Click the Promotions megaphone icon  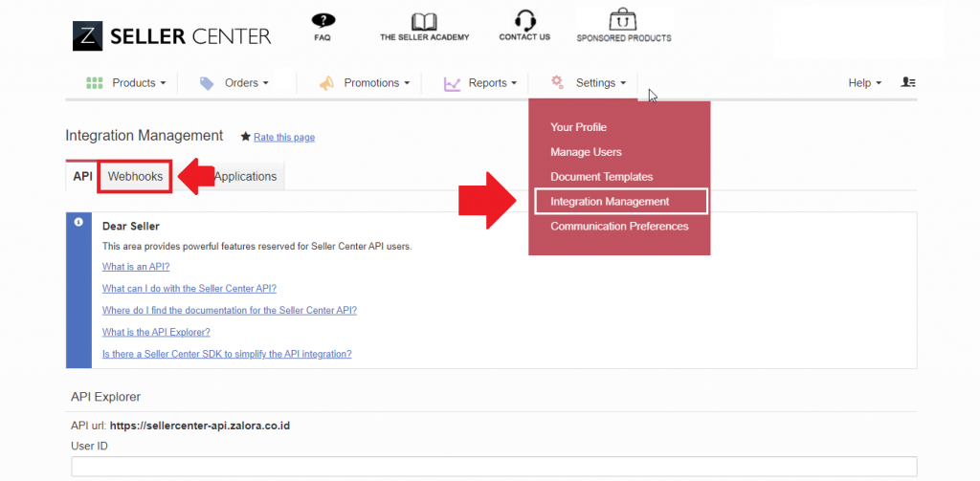pos(326,83)
